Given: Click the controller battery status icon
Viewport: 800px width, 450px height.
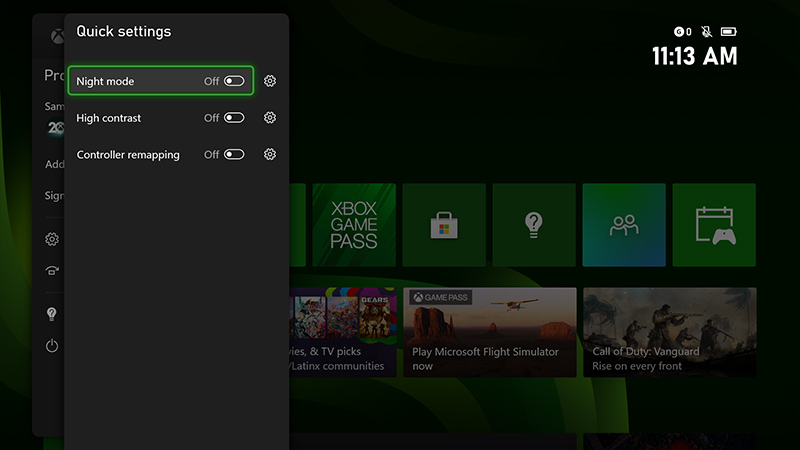Looking at the screenshot, I should click(729, 32).
